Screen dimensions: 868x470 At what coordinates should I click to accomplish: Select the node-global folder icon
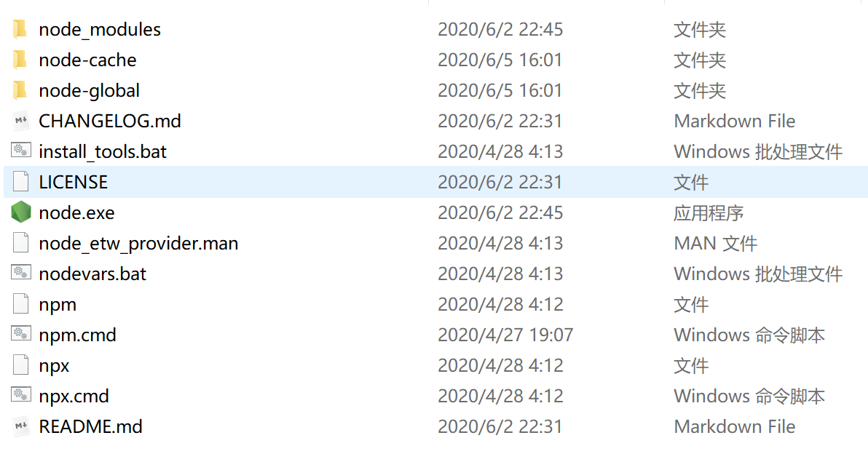[20, 89]
